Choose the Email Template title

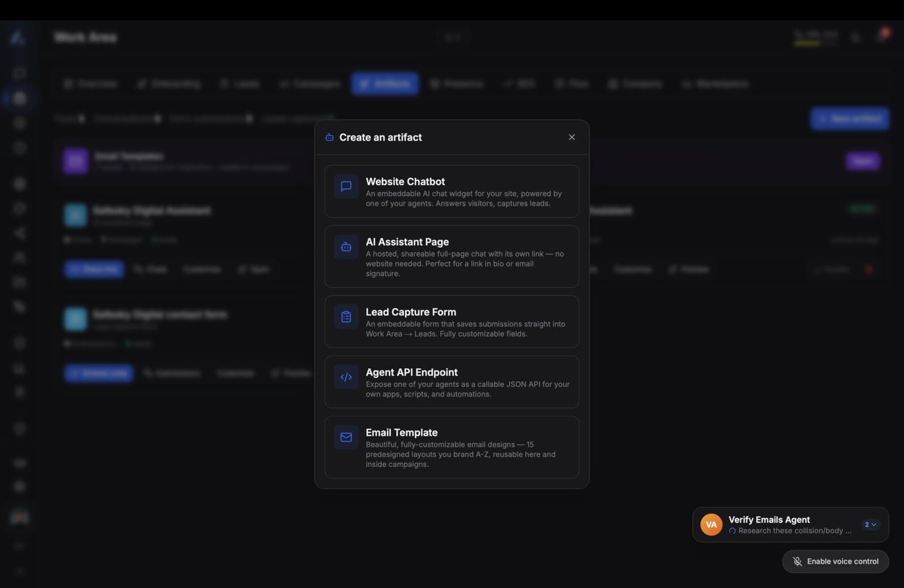pos(402,433)
